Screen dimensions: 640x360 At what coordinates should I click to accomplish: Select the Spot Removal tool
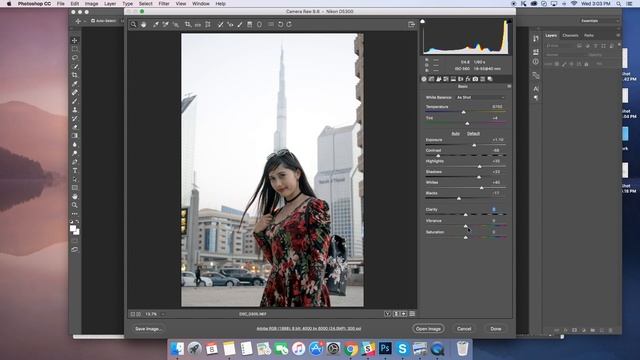tap(220, 24)
